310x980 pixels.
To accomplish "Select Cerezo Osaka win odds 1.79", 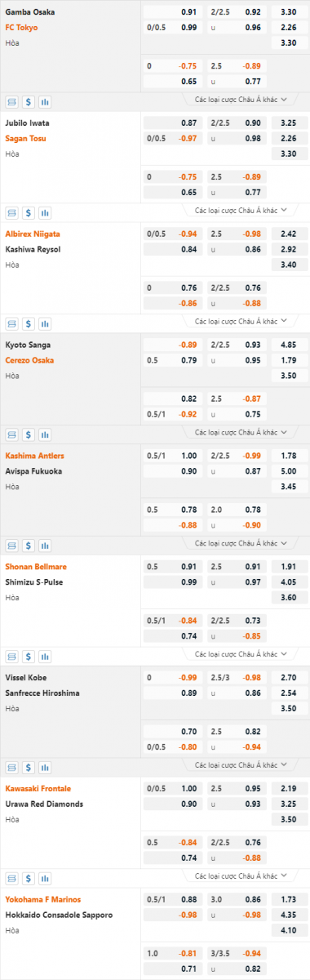I will point(289,360).
